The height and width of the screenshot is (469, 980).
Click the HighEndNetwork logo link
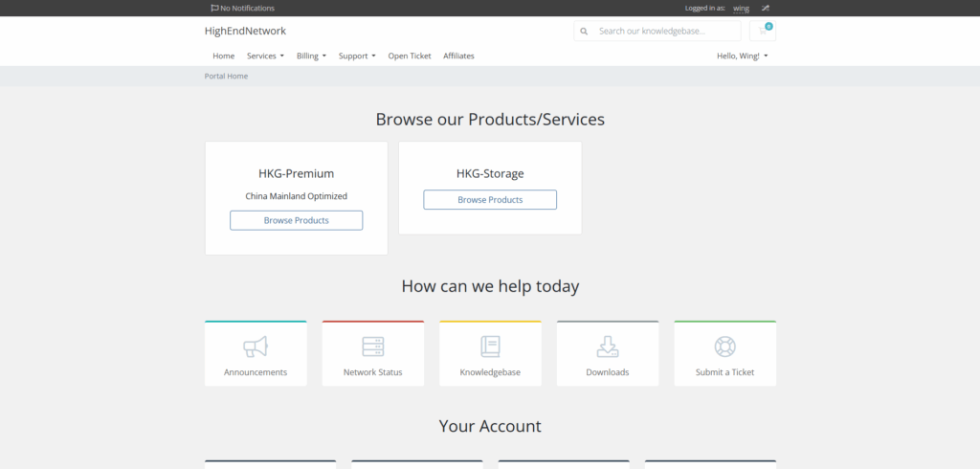point(245,31)
